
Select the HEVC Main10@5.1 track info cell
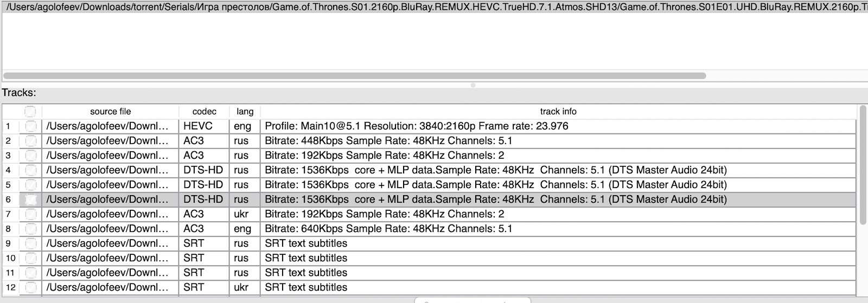(417, 126)
